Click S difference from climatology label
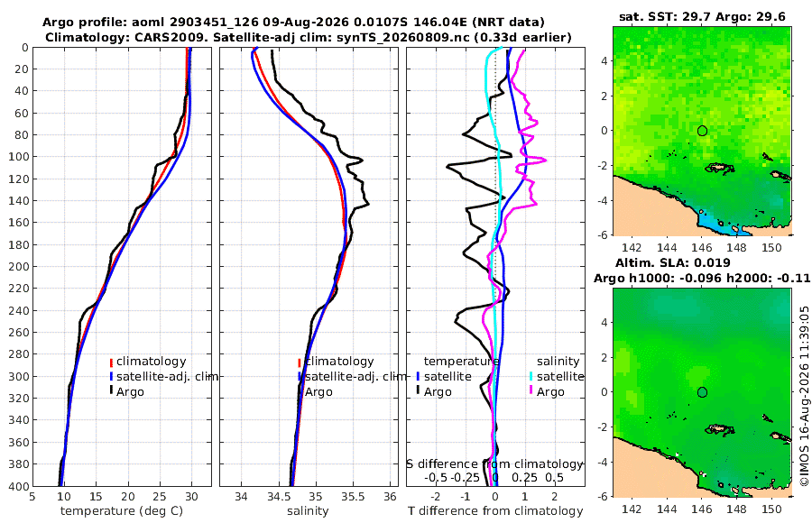 click(494, 464)
